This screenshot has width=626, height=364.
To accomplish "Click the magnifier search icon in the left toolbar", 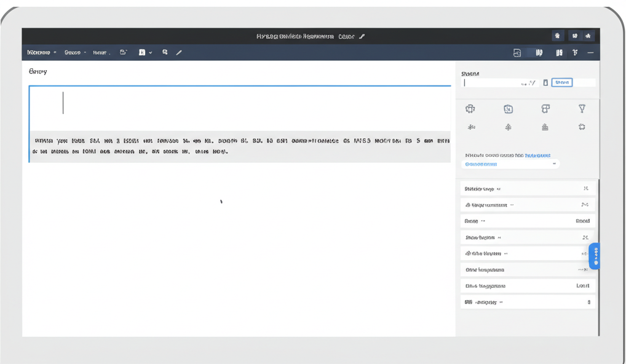I will [165, 53].
